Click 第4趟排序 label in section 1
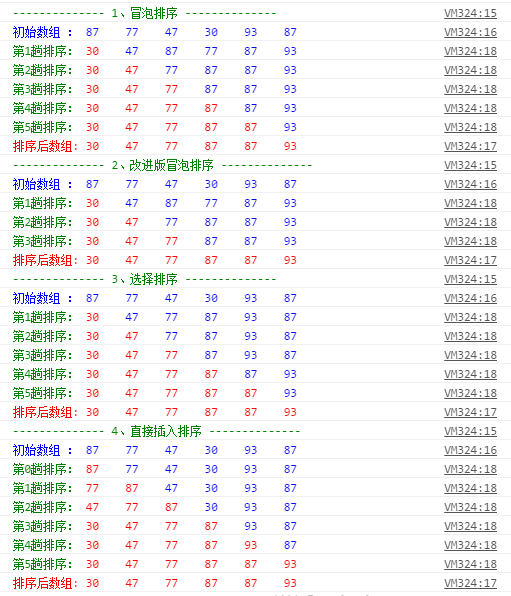Screen dimensions: 511x596 click(x=42, y=108)
